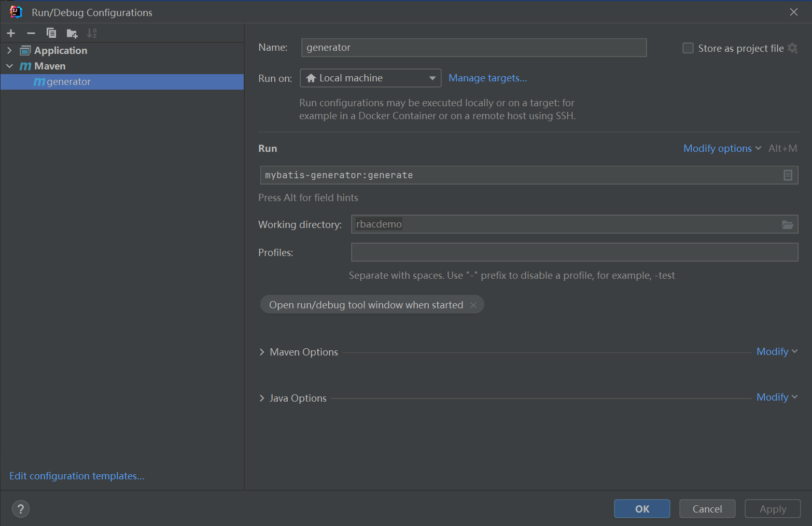Select the generator Maven configuration
Image resolution: width=812 pixels, height=526 pixels.
click(x=122, y=82)
